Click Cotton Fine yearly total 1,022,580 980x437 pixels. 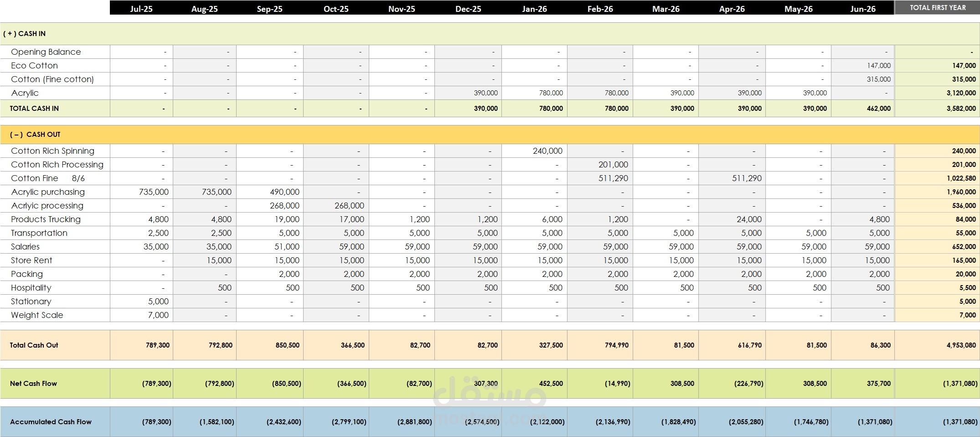click(x=961, y=178)
